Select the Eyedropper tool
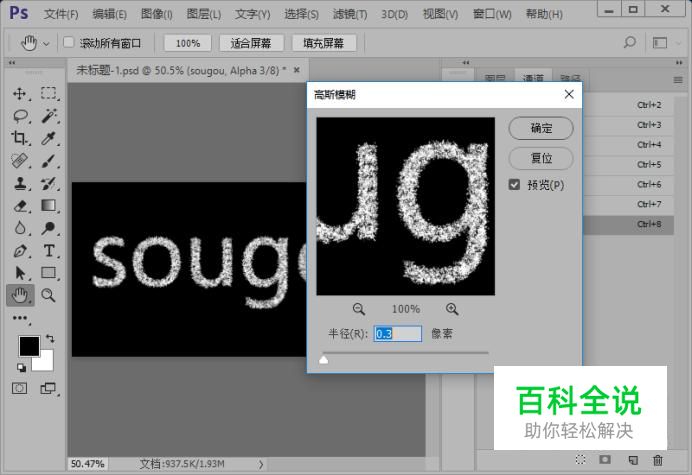The height and width of the screenshot is (475, 692). pyautogui.click(x=48, y=138)
